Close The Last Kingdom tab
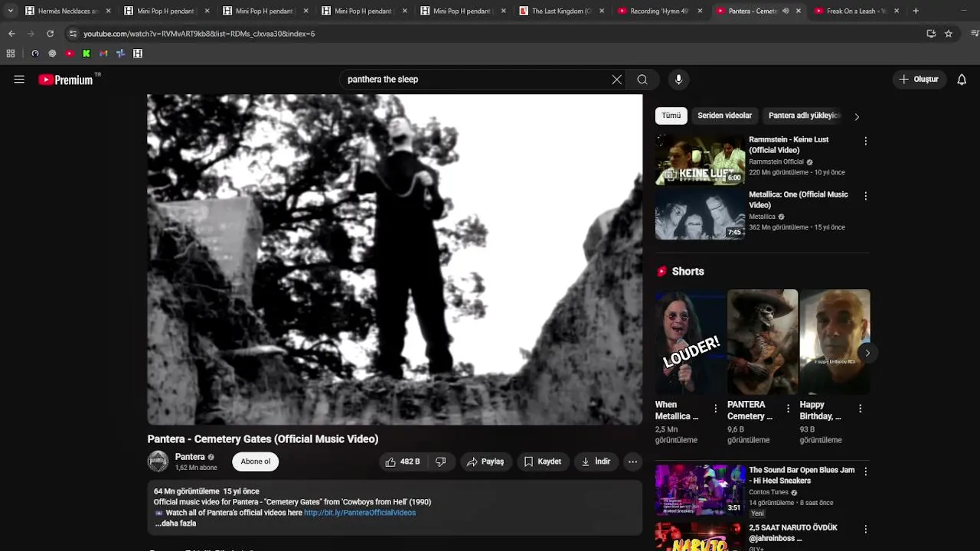 coord(602,11)
